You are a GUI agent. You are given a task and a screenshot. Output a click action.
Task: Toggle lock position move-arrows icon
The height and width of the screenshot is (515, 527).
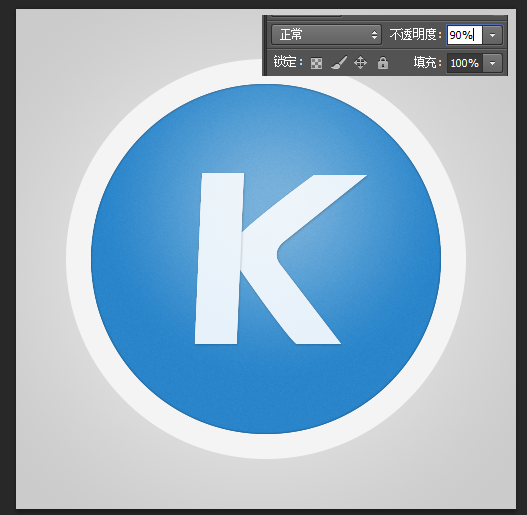coord(360,63)
